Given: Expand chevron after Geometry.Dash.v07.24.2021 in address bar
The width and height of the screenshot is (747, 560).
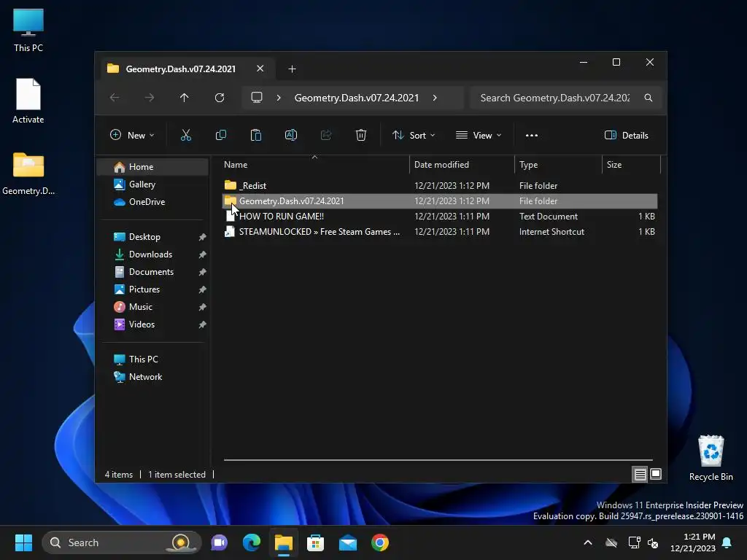Looking at the screenshot, I should tap(435, 98).
